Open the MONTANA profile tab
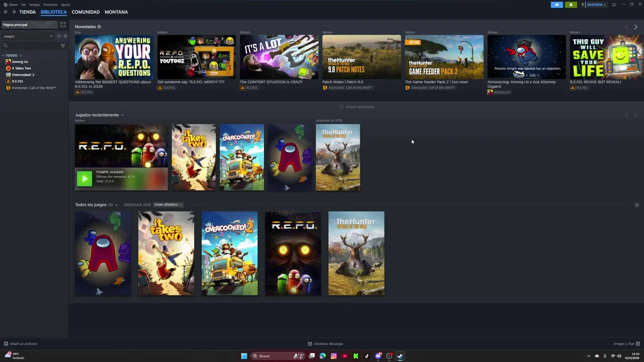644x362 pixels. pos(116,12)
